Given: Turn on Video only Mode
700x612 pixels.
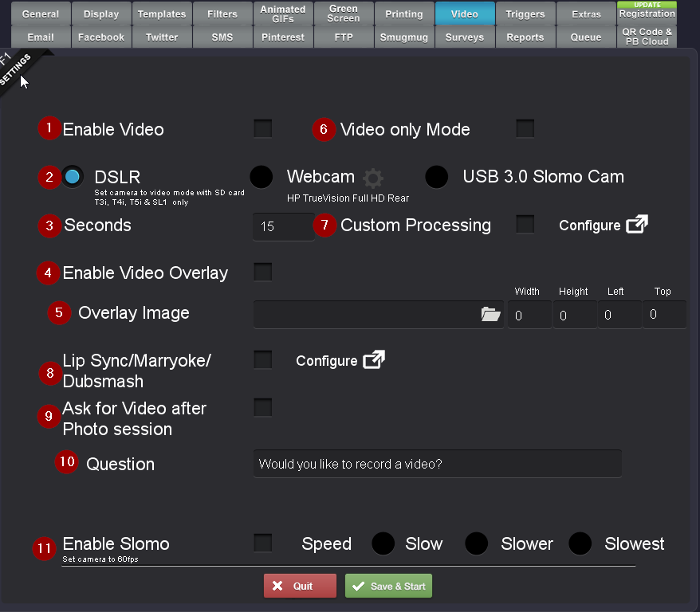Looking at the screenshot, I should [x=525, y=127].
